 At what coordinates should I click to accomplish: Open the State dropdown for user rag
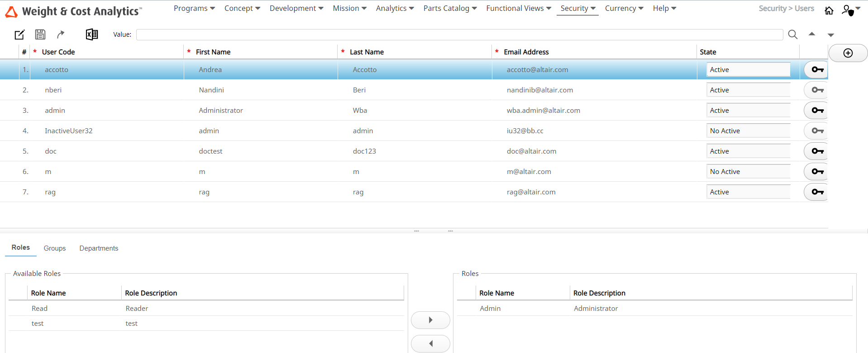click(x=748, y=192)
